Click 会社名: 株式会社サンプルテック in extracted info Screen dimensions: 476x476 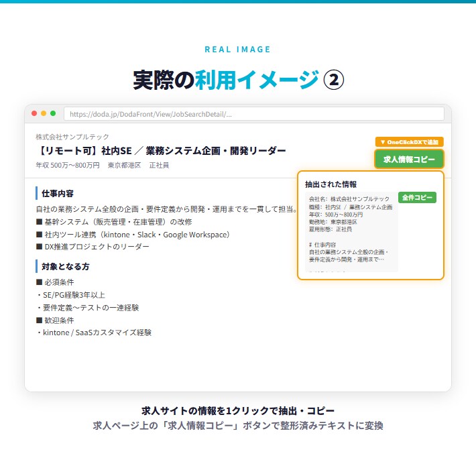pyautogui.click(x=349, y=199)
